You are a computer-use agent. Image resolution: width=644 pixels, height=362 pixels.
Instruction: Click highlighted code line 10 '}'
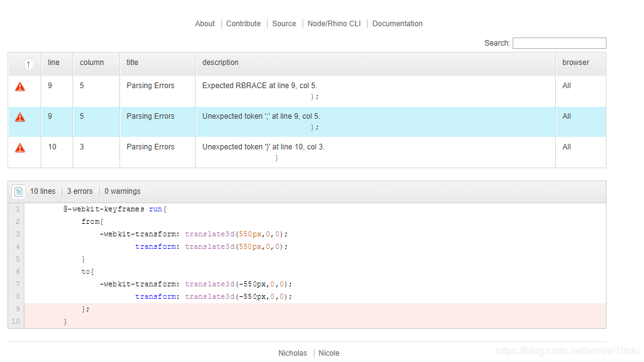(x=65, y=322)
